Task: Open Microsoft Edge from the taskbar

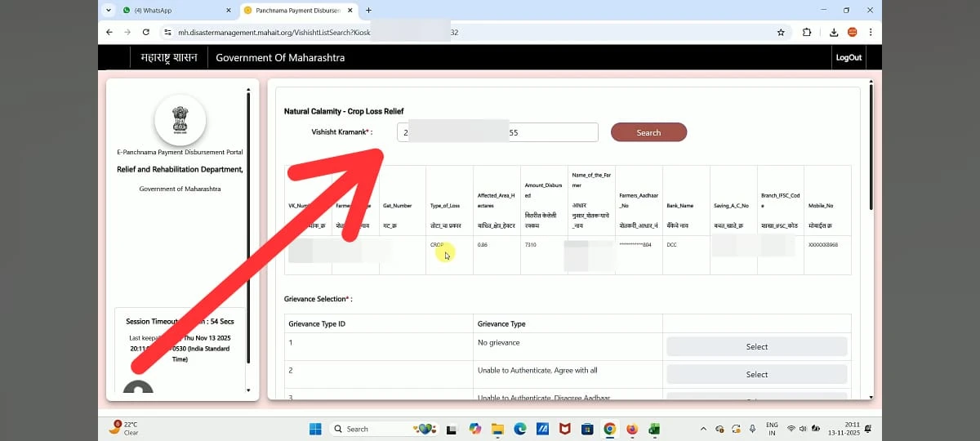Action: 519,429
